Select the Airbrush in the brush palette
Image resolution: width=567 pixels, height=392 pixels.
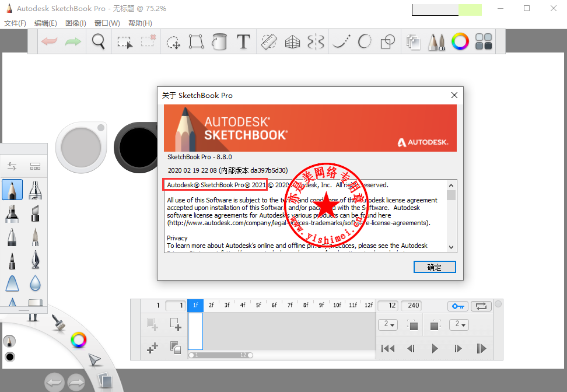click(x=35, y=190)
